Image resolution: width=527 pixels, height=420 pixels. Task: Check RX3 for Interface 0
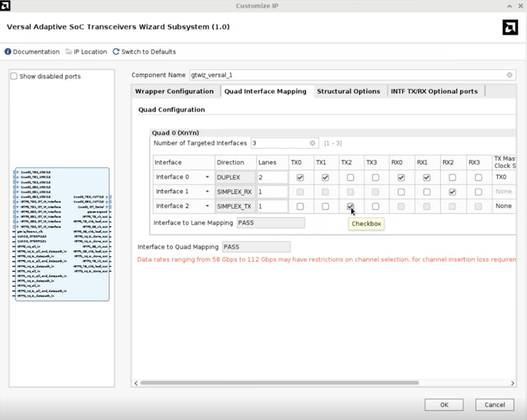479,177
